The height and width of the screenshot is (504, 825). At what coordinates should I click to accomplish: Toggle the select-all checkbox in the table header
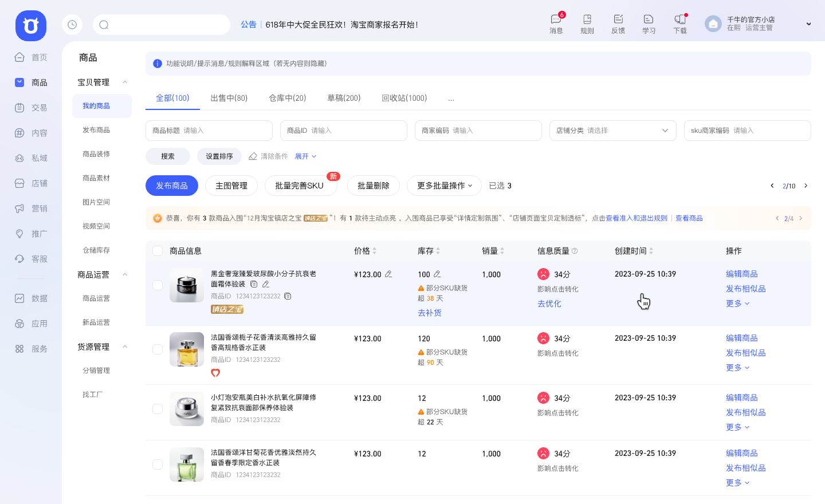pyautogui.click(x=158, y=250)
